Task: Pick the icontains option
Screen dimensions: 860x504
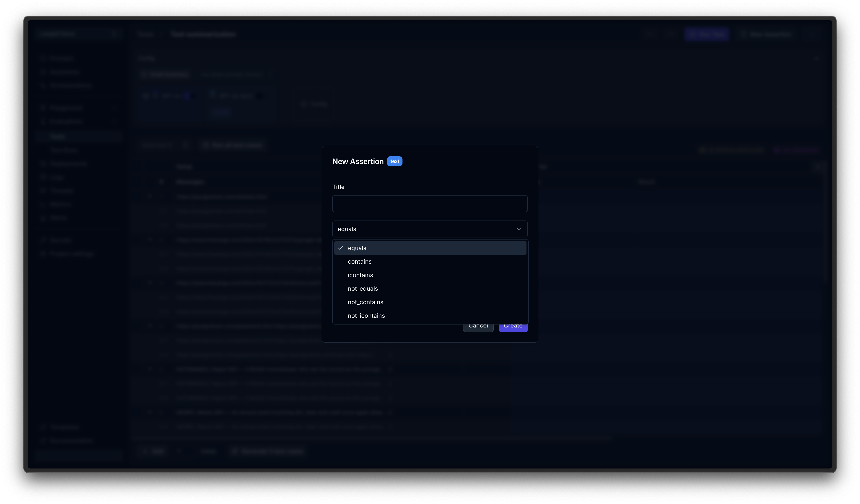Action: click(360, 275)
